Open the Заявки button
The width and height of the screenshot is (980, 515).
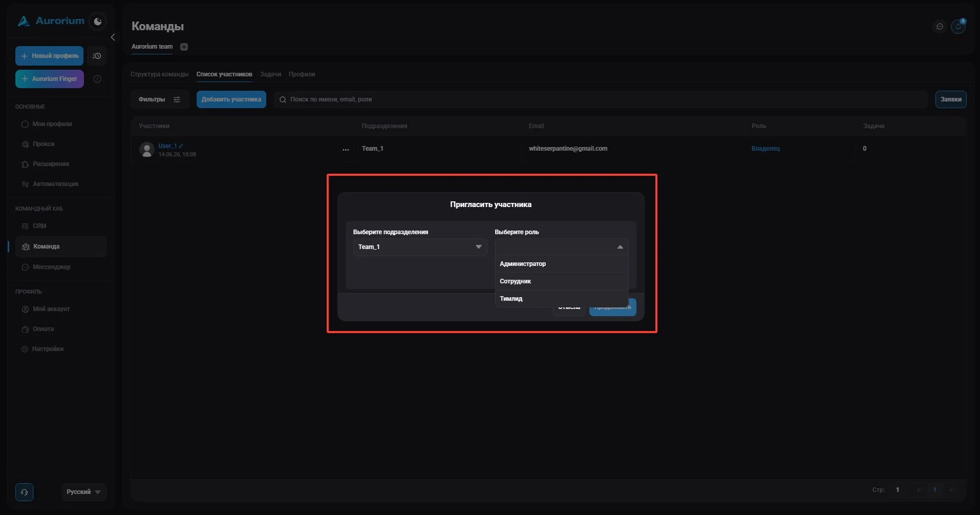[951, 99]
